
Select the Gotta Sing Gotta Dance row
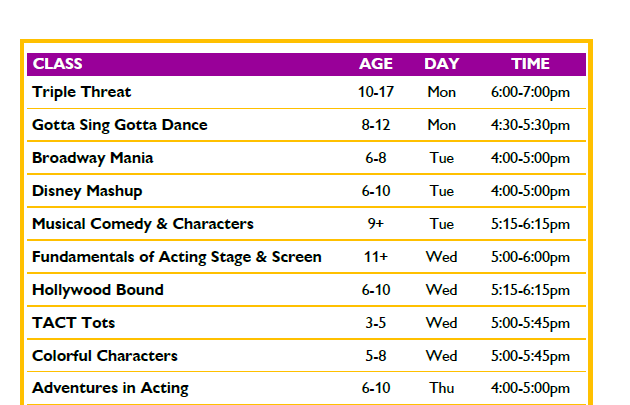coord(306,125)
